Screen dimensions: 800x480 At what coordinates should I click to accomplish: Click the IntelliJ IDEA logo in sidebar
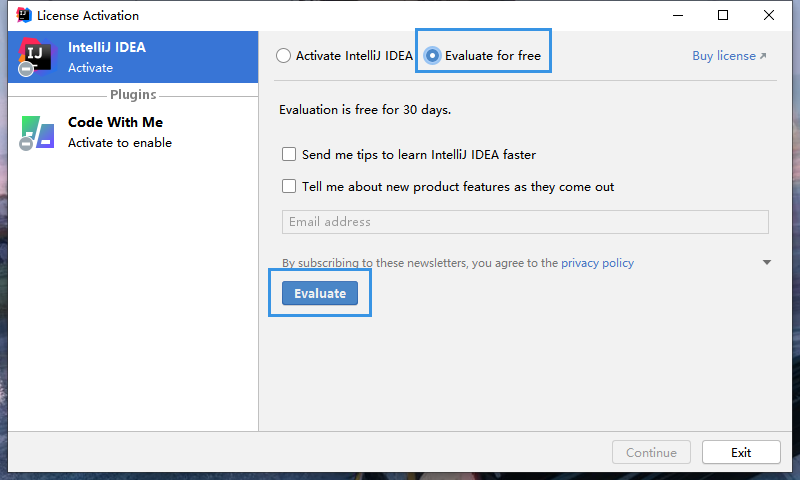pyautogui.click(x=36, y=57)
